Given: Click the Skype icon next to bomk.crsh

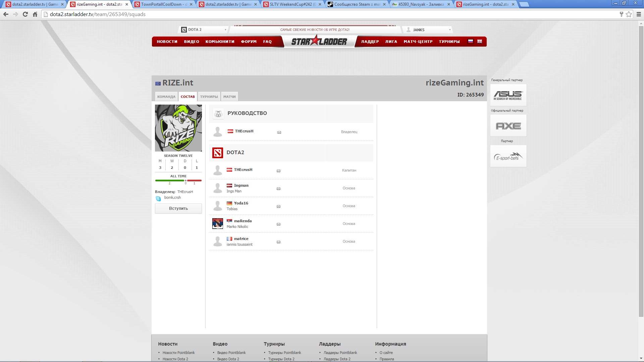Looking at the screenshot, I should pyautogui.click(x=158, y=198).
